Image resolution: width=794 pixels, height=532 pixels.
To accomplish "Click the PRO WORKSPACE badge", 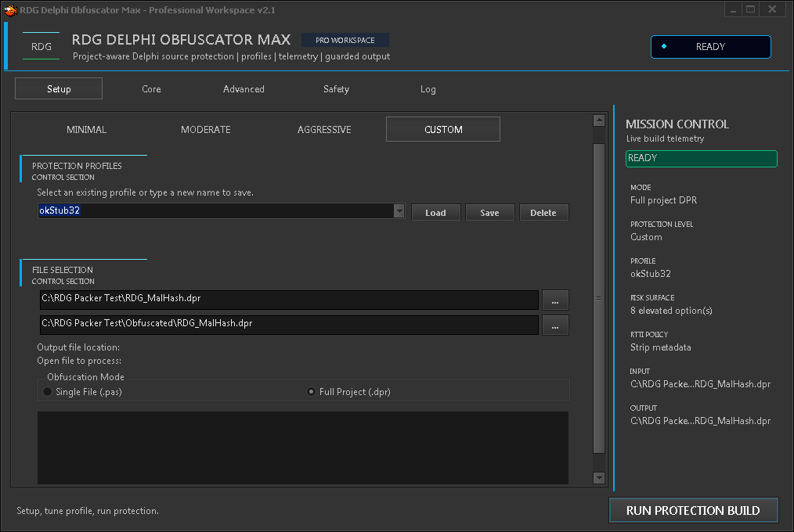I will click(345, 40).
